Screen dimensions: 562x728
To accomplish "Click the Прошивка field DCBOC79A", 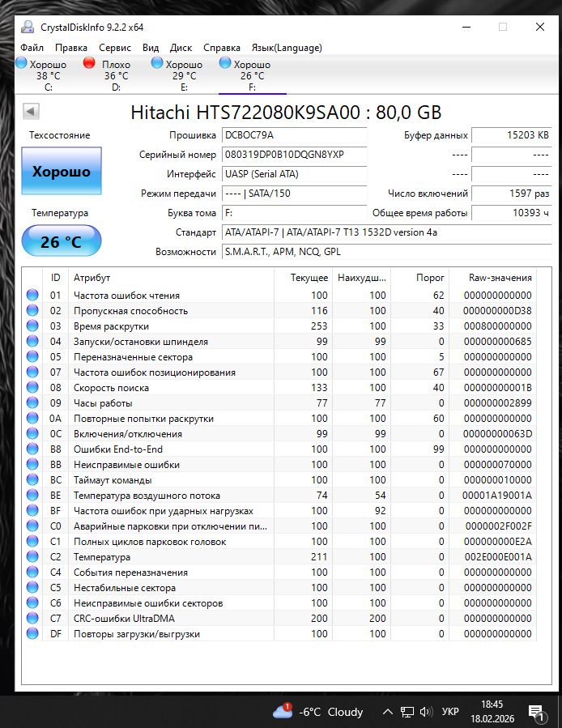I will (x=295, y=135).
